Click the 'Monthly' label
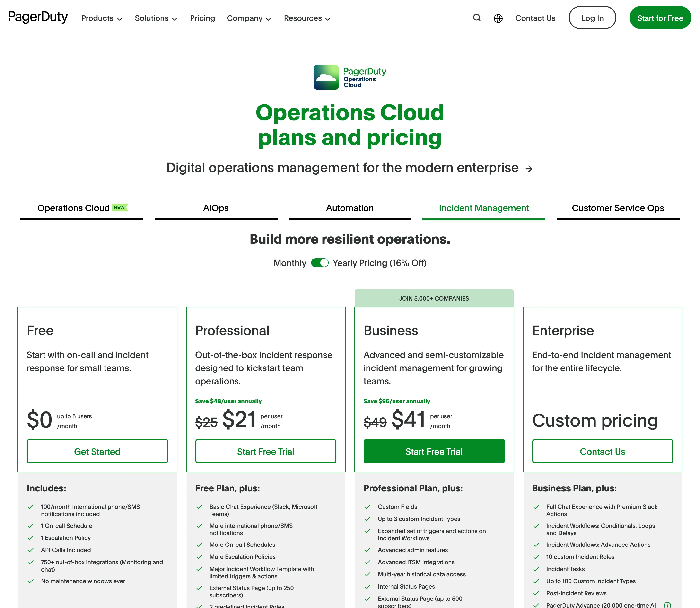 tap(290, 263)
